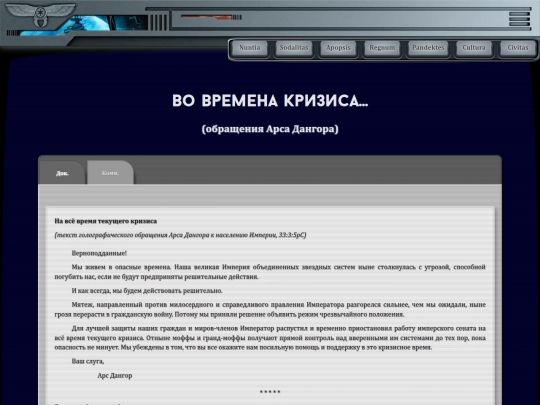This screenshot has width=540, height=405.
Task: Click the greeting Верноподданные!
Action: 99,253
